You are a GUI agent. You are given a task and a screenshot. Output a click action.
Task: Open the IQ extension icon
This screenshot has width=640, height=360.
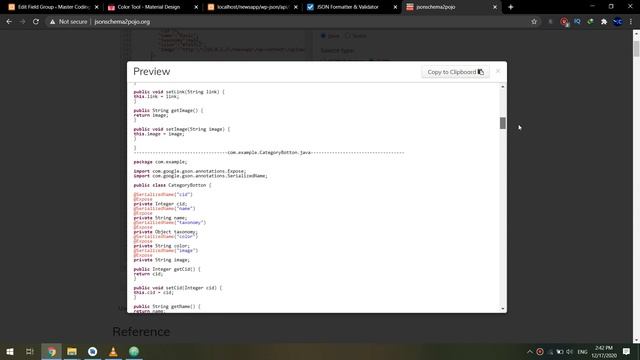click(x=577, y=22)
